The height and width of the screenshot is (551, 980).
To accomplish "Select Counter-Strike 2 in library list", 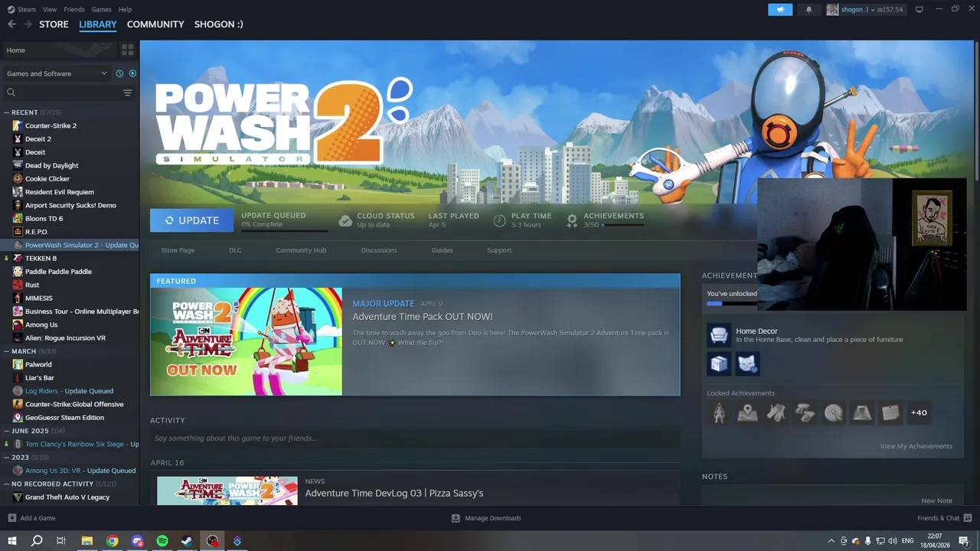I will [51, 126].
